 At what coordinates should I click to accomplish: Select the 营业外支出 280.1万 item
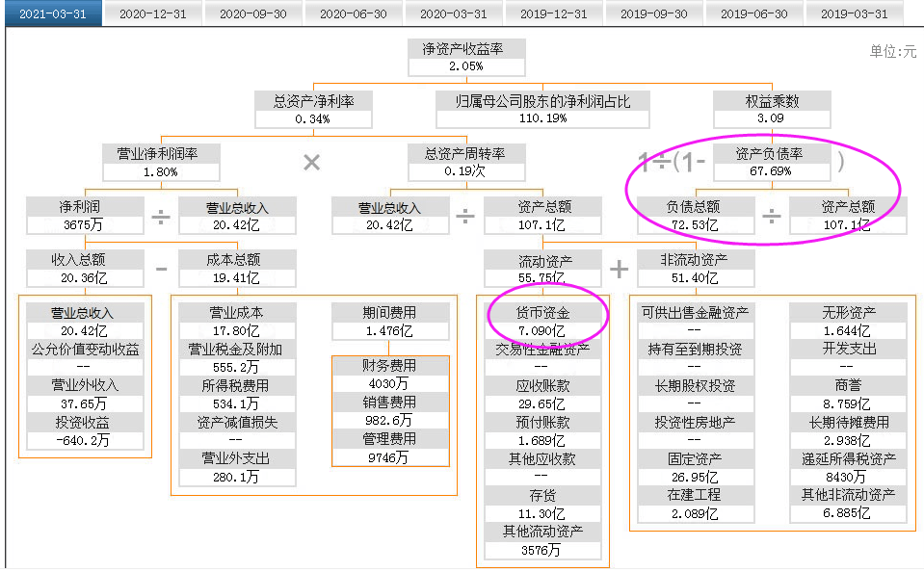pos(237,468)
